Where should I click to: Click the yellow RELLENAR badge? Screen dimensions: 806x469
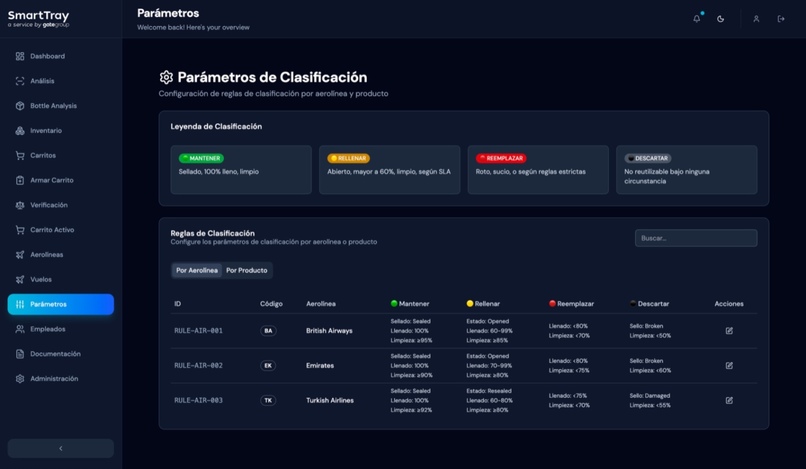(x=349, y=158)
